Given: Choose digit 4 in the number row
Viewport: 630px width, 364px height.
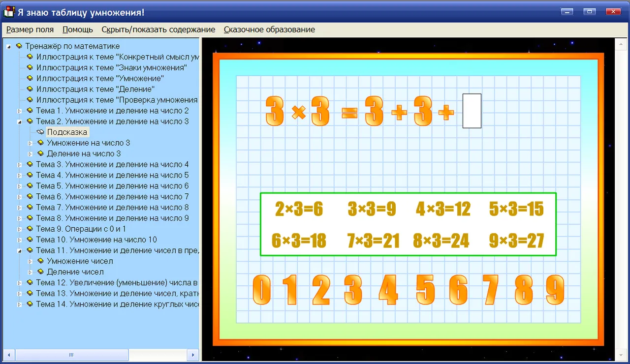Looking at the screenshot, I should tap(388, 290).
